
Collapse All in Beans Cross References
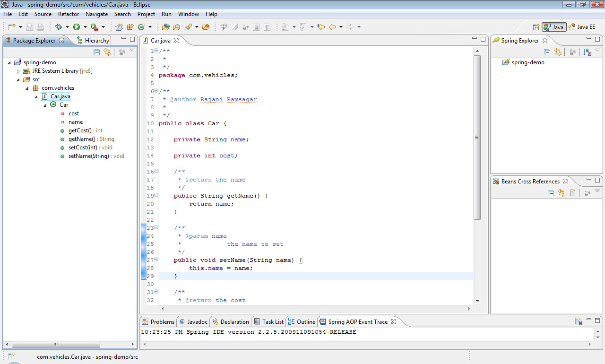(x=551, y=193)
